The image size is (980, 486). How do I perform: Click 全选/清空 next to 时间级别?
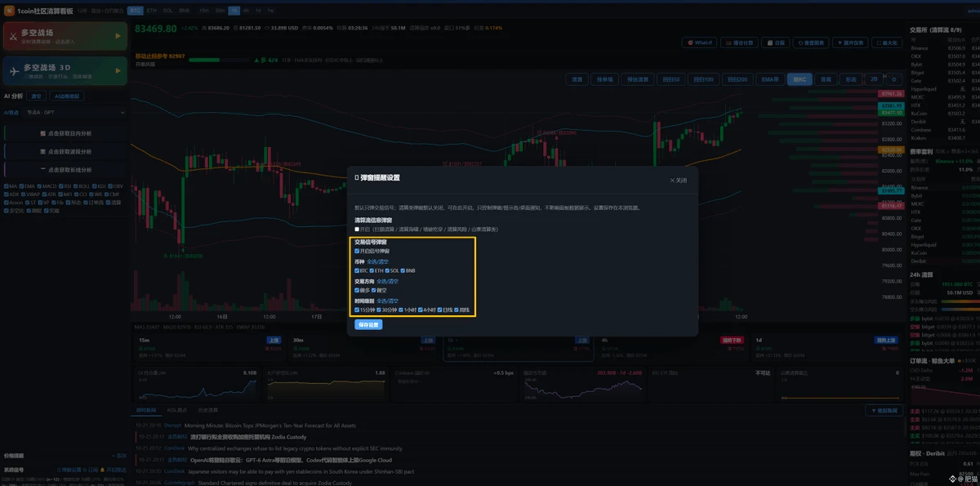tap(388, 301)
